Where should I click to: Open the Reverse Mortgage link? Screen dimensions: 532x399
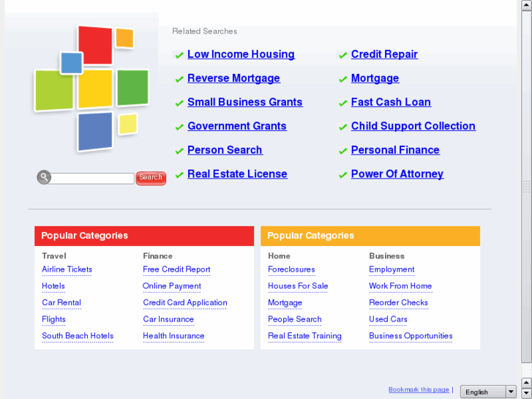[233, 78]
